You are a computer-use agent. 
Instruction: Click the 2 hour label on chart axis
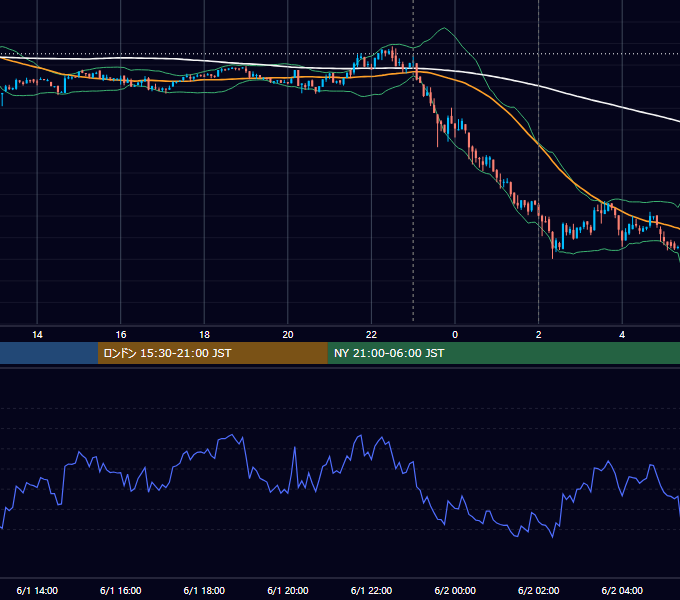[x=539, y=335]
